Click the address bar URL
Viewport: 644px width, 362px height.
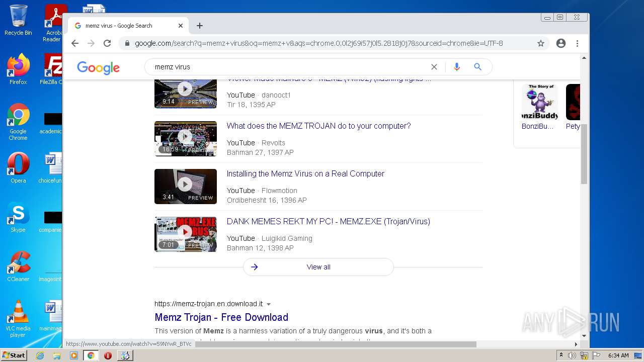click(x=319, y=43)
